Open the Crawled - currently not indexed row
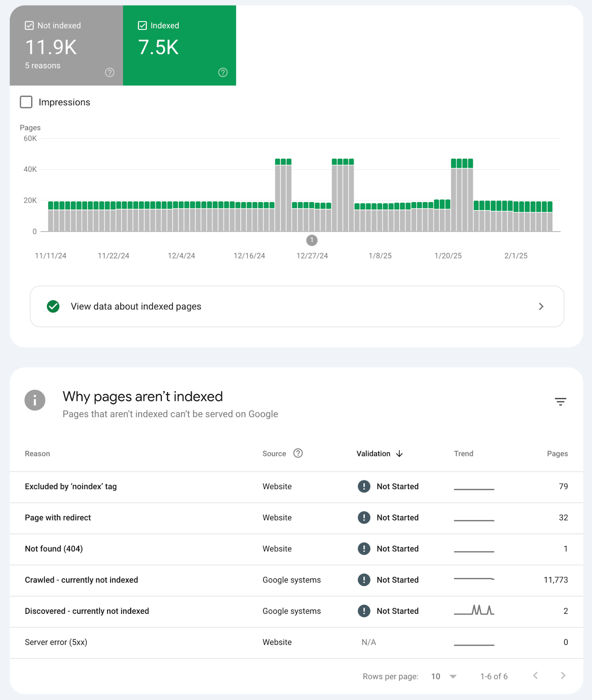 pyautogui.click(x=81, y=580)
